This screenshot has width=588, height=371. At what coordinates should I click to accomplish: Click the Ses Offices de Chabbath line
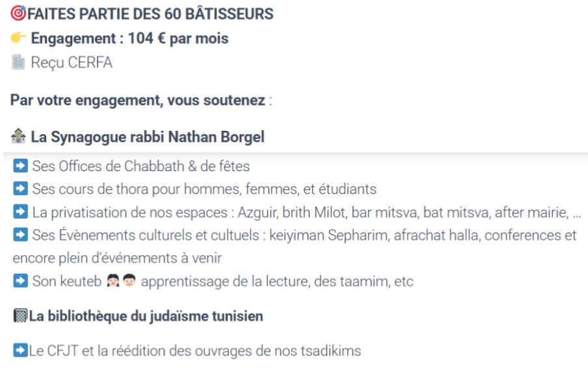pos(141,167)
